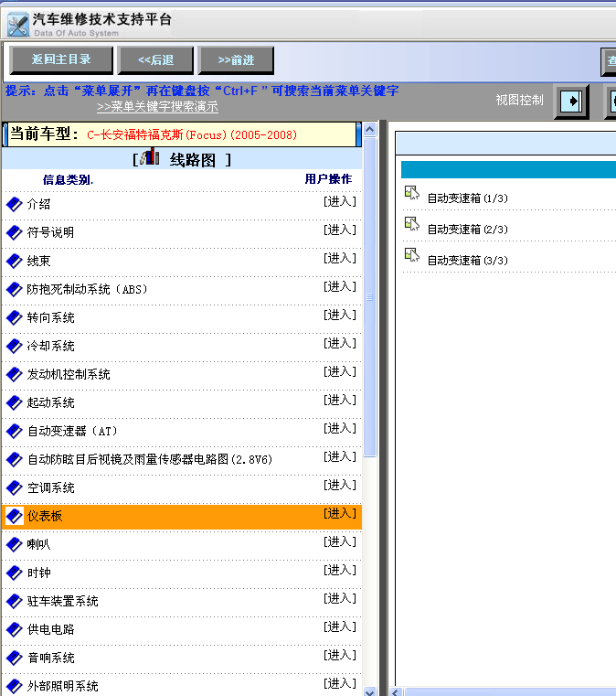The width and height of the screenshot is (616, 696).
Task: Click [进入] for 时钟
Action: click(x=340, y=571)
